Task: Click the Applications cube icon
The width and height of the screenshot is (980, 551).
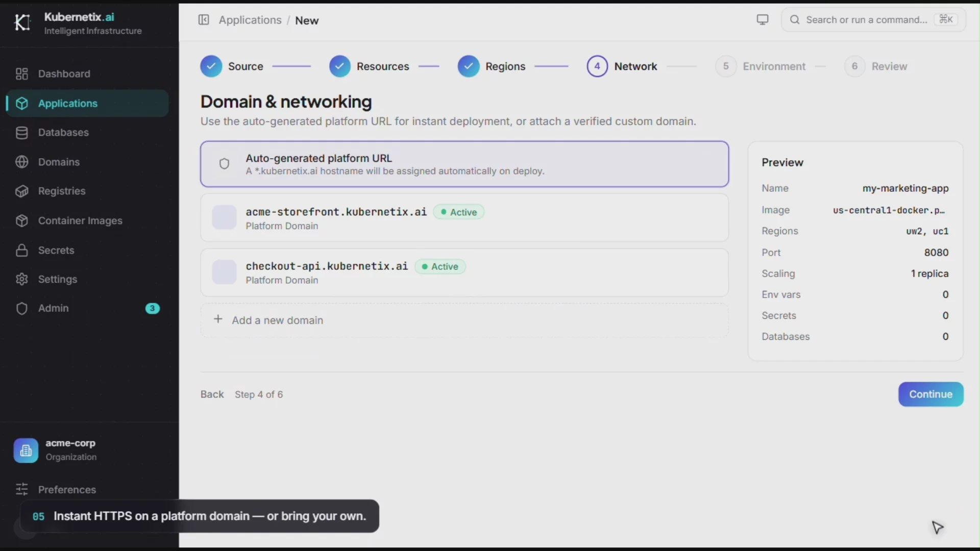Action: (21, 104)
